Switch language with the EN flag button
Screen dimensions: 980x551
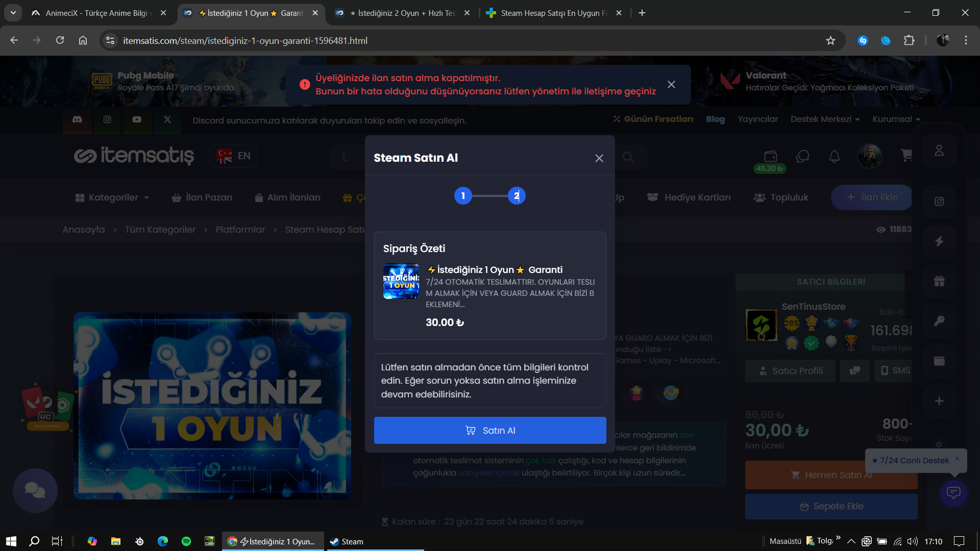pos(233,156)
